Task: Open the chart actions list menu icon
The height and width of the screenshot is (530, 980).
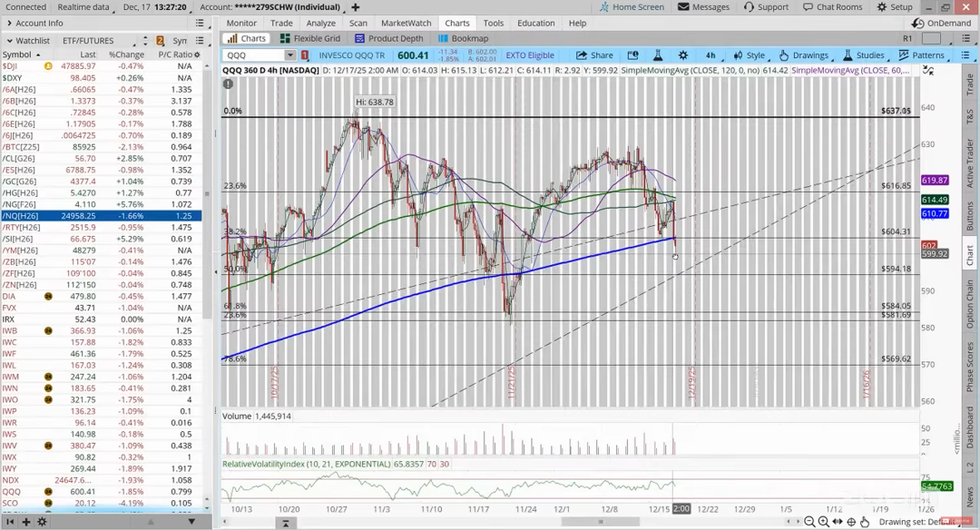Action: tap(965, 55)
